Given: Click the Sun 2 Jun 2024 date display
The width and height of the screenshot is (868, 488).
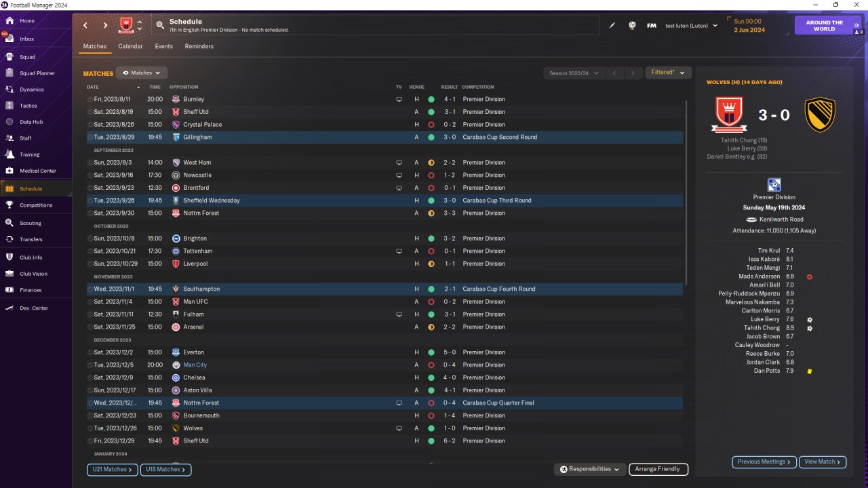Looking at the screenshot, I should point(749,26).
